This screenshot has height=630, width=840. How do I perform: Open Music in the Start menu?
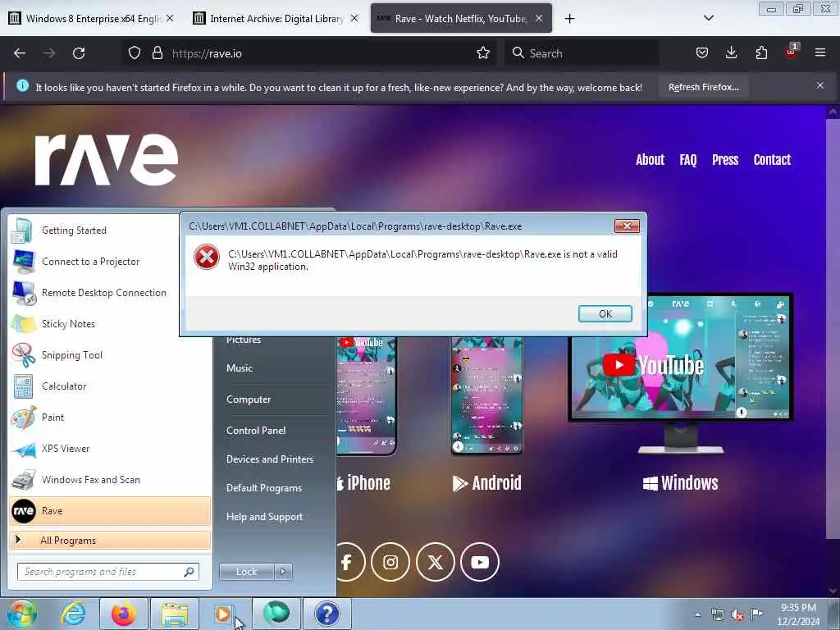[240, 368]
